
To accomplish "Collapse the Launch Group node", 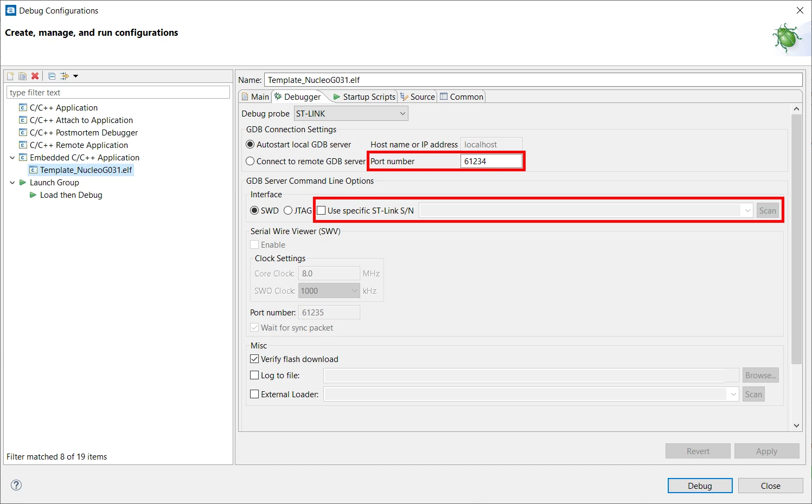I will tap(12, 183).
